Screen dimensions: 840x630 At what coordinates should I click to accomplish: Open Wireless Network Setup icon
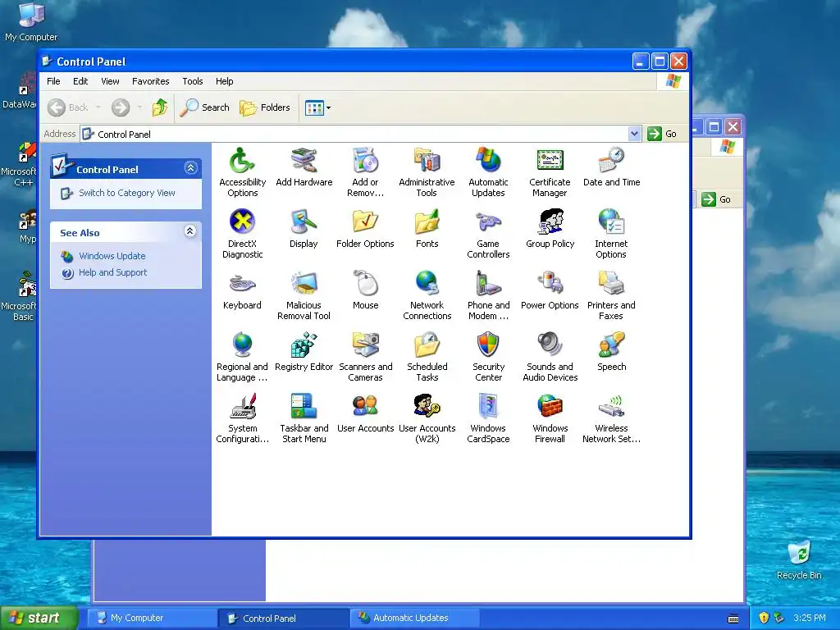611,406
